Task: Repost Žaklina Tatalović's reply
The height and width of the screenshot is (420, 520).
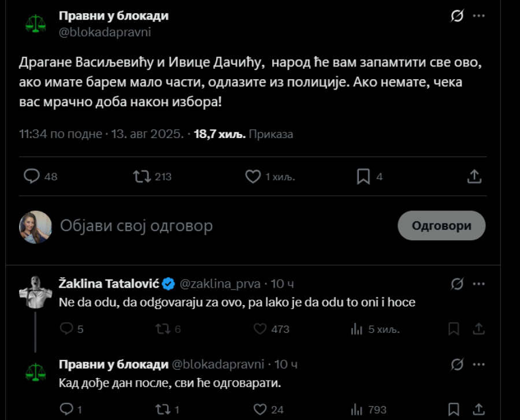Action: pyautogui.click(x=163, y=329)
